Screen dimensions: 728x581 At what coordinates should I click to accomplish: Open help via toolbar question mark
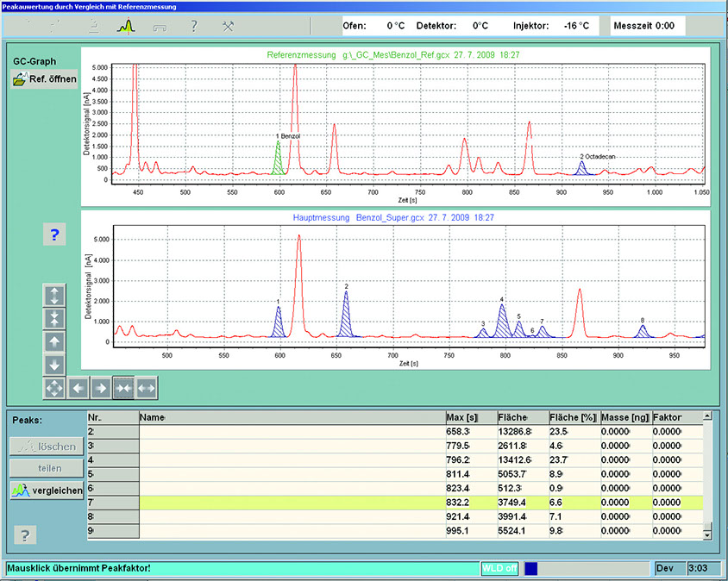[194, 26]
